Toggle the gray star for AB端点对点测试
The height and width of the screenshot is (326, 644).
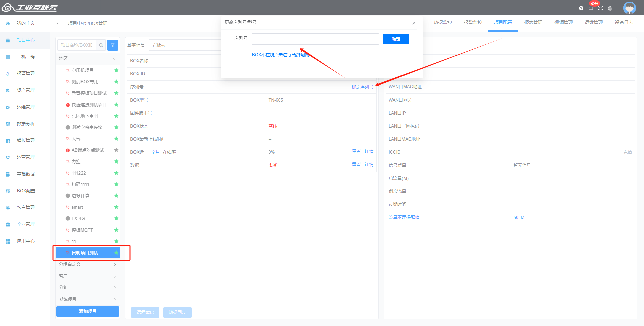point(116,150)
